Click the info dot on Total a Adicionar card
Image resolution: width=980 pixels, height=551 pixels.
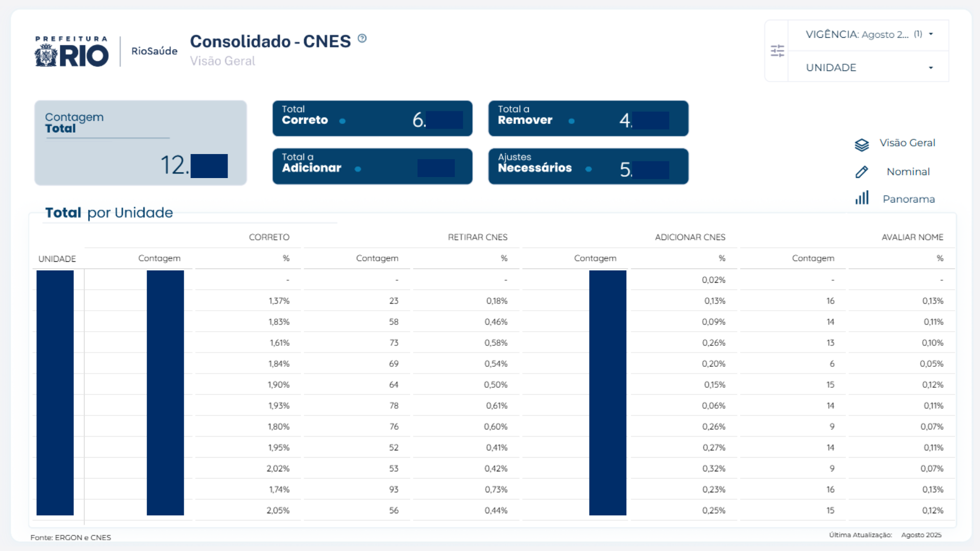point(357,169)
